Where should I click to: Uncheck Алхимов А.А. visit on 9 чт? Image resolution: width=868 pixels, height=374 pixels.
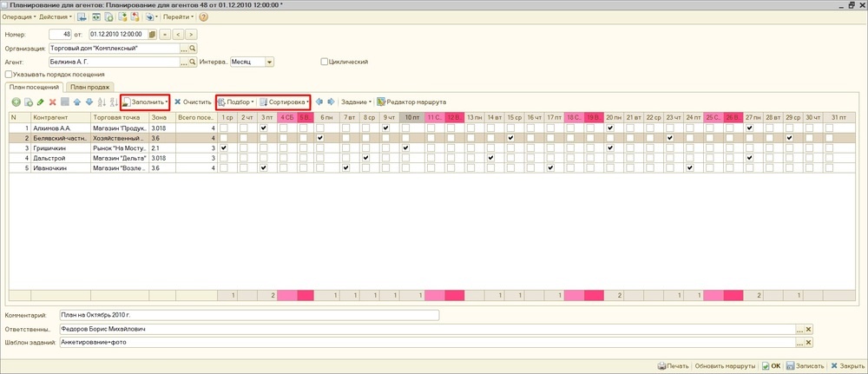pyautogui.click(x=386, y=128)
